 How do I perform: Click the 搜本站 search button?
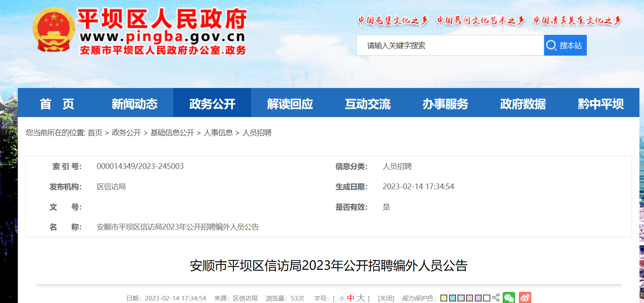click(565, 45)
